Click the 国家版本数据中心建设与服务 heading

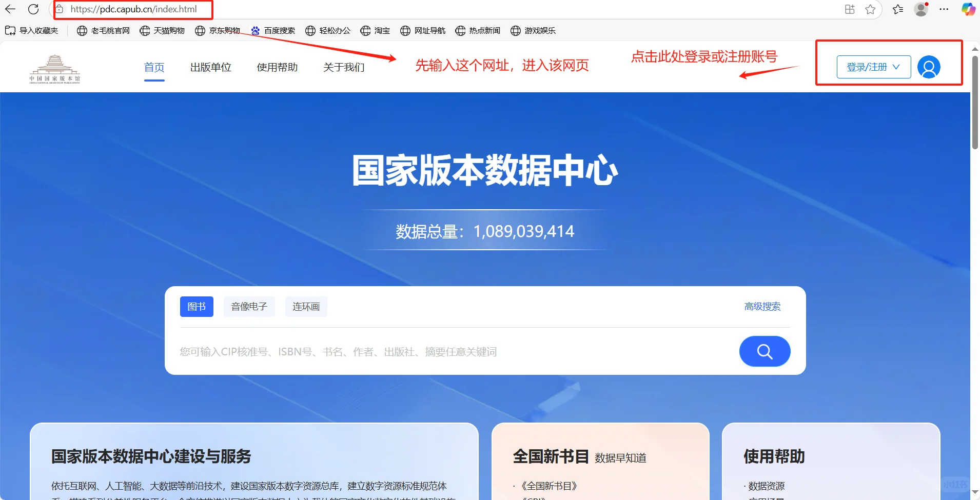(x=151, y=456)
